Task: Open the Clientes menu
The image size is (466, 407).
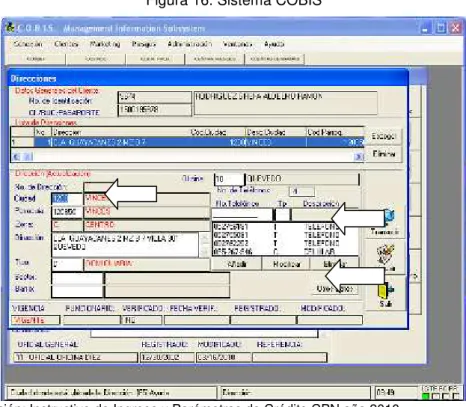Action: click(x=66, y=44)
